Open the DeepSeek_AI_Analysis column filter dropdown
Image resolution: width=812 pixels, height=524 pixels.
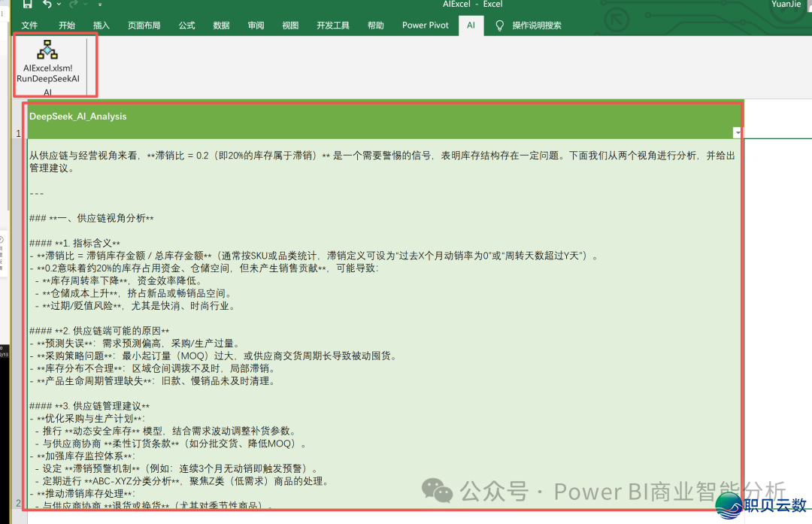click(736, 132)
